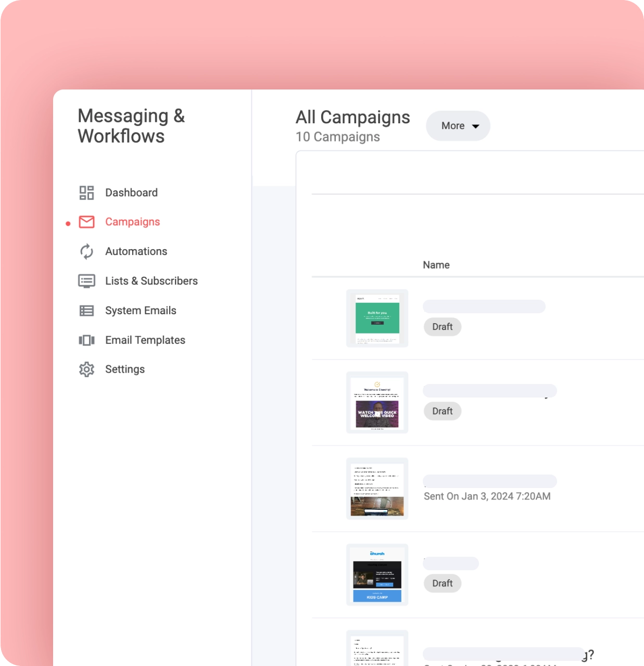Image resolution: width=644 pixels, height=666 pixels.
Task: Click the red active dot beside Campaigns
Action: (68, 224)
